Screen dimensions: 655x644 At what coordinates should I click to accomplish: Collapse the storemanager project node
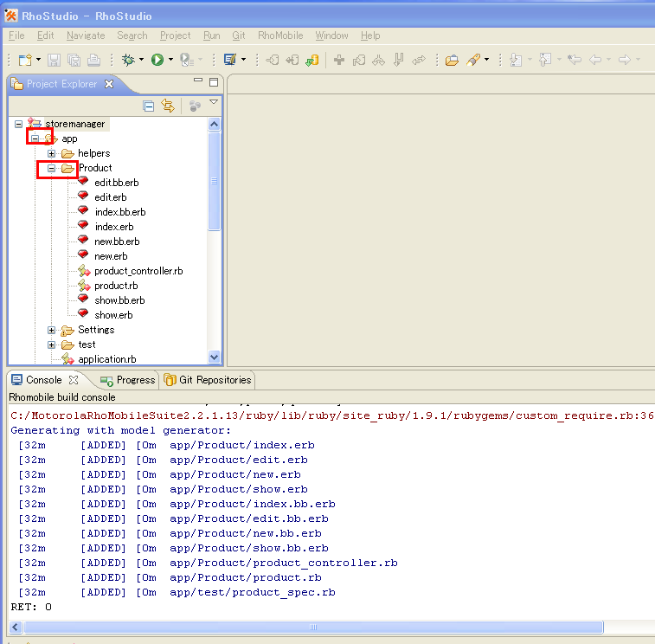point(18,124)
